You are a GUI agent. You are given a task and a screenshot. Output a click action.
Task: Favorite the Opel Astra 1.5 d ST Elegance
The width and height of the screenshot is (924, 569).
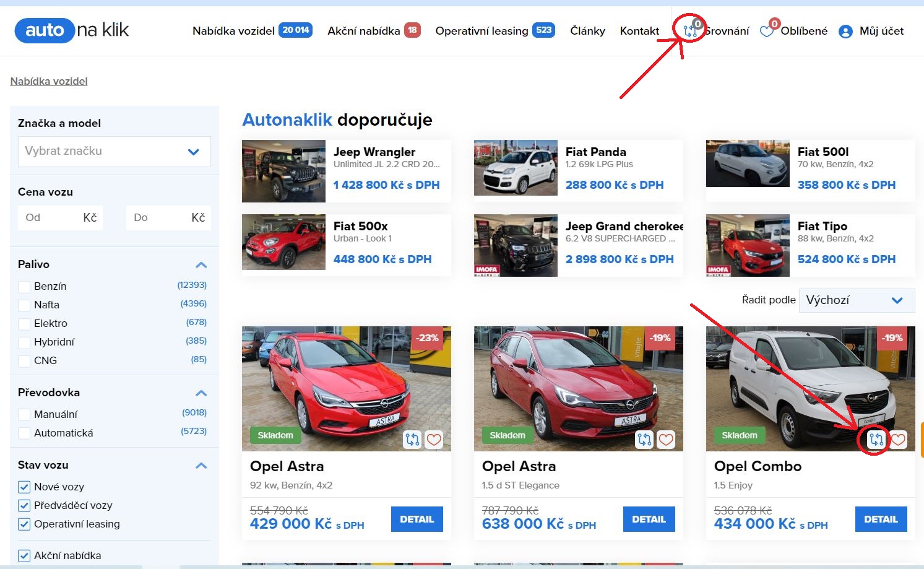(x=666, y=440)
